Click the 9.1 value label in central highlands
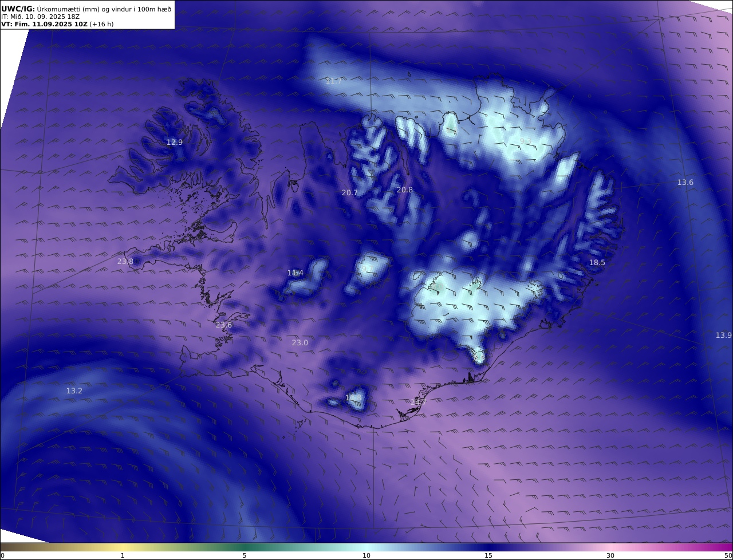The width and height of the screenshot is (733, 560). [x=366, y=268]
